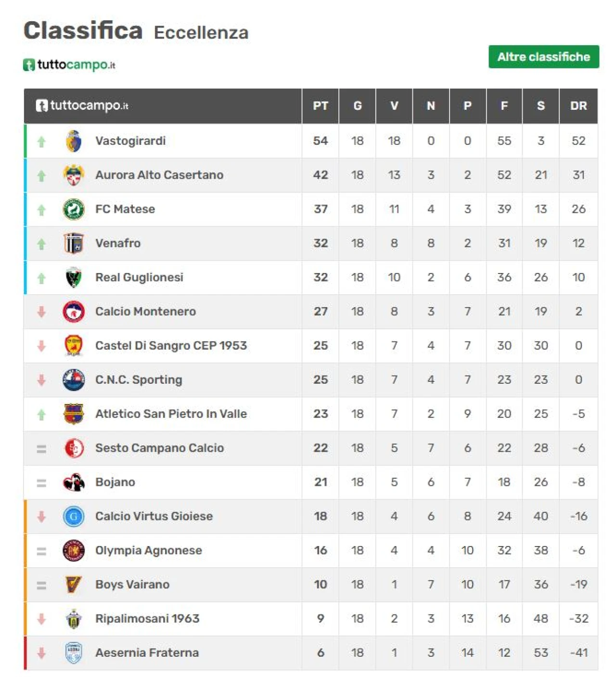The height and width of the screenshot is (677, 616).
Task: Click the Aesernia Fraterna shield icon
Action: coord(74,653)
